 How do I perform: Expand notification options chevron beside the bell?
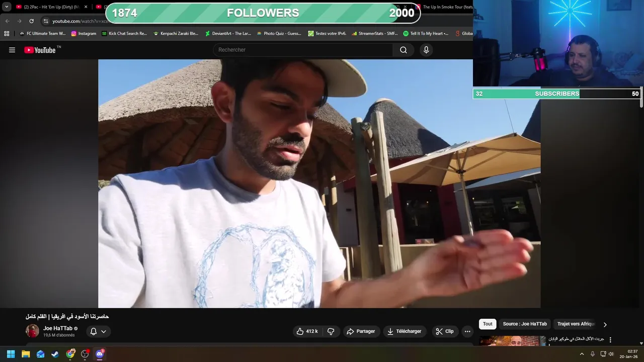pos(104,331)
